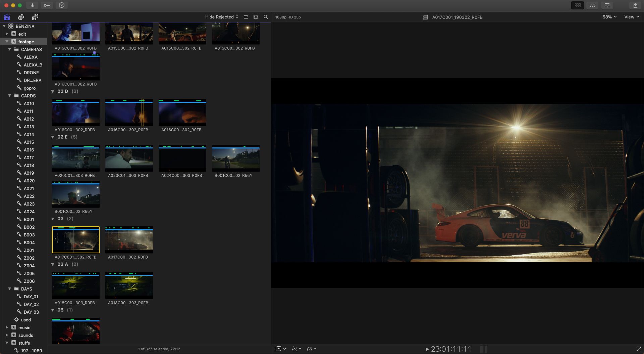
Task: Click the 1080p HD 25p format label
Action: (x=288, y=17)
